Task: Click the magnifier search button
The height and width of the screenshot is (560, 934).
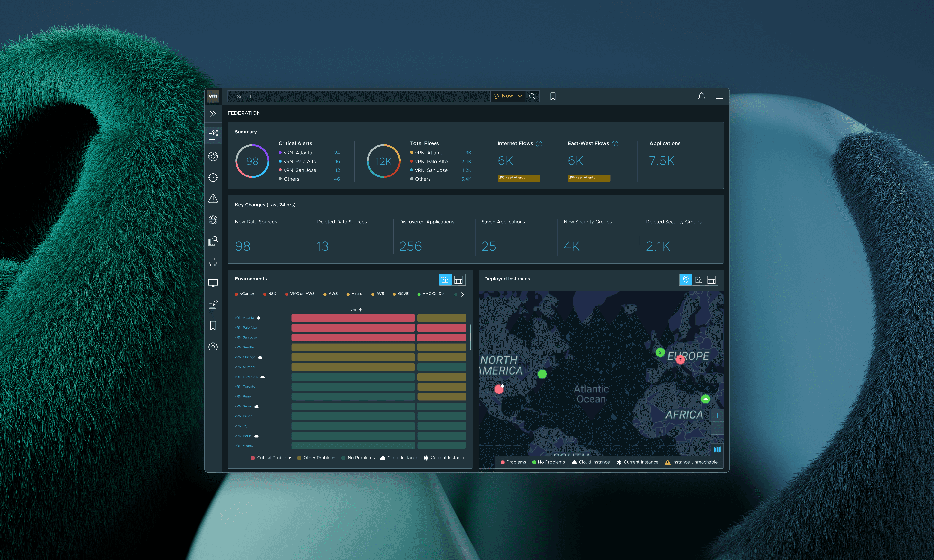Action: (x=532, y=96)
